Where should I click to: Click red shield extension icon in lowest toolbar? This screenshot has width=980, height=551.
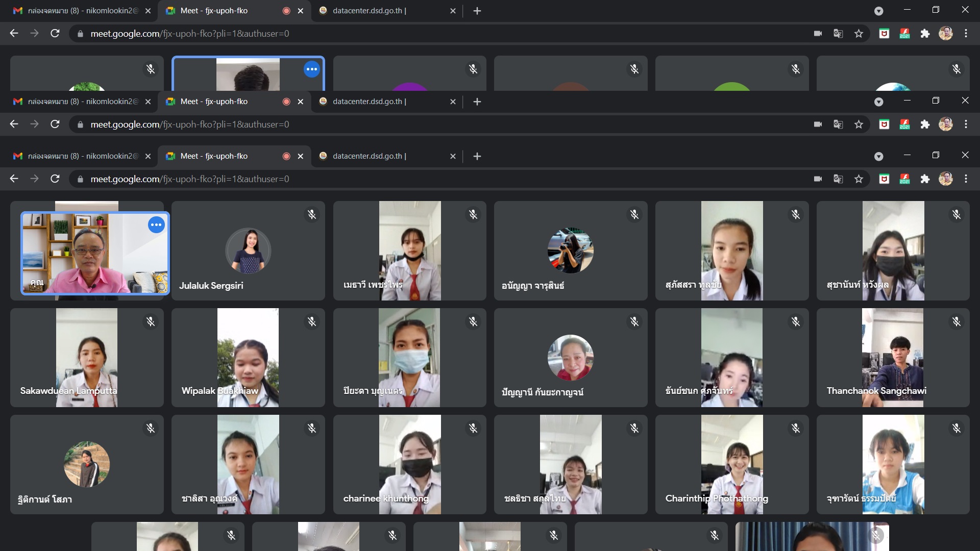(884, 179)
